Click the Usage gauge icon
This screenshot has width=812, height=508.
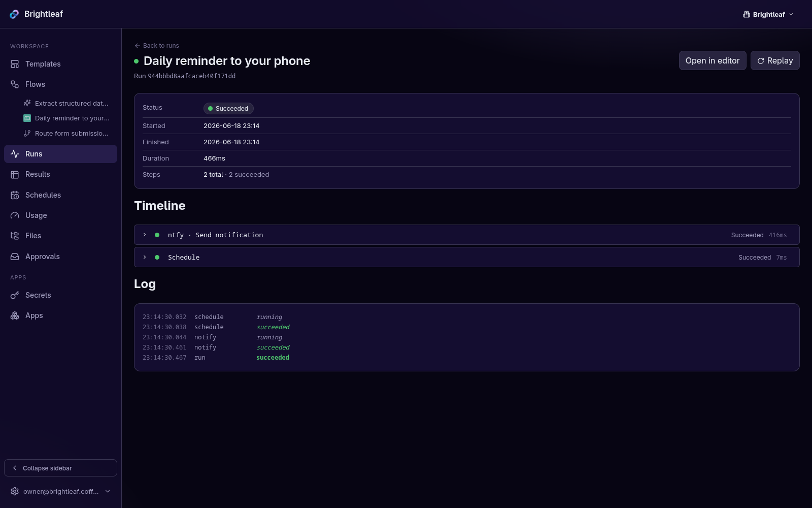point(15,215)
